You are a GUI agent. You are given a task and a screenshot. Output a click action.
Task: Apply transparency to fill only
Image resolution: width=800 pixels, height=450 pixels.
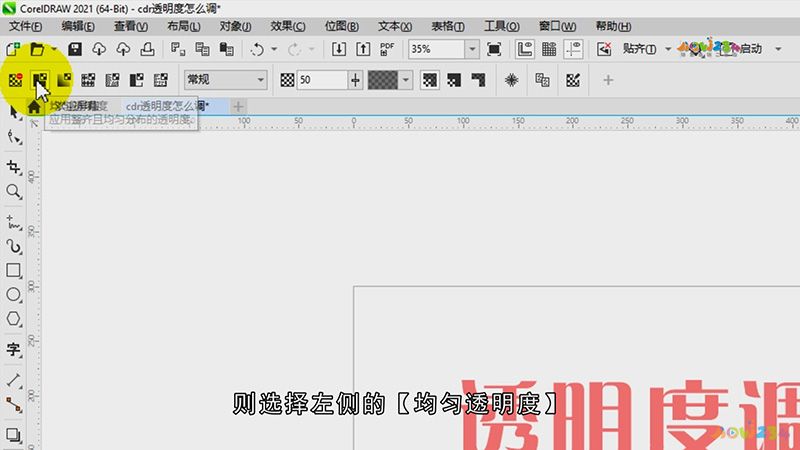[x=454, y=80]
